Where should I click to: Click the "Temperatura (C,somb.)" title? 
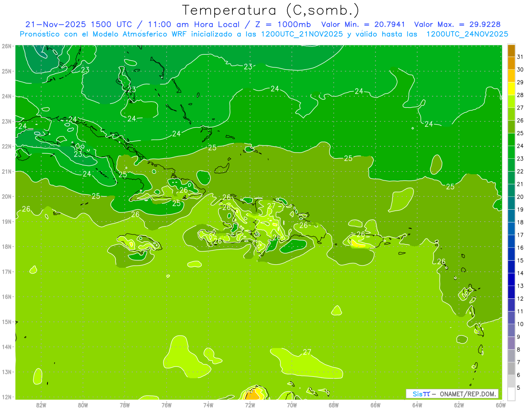(x=271, y=10)
